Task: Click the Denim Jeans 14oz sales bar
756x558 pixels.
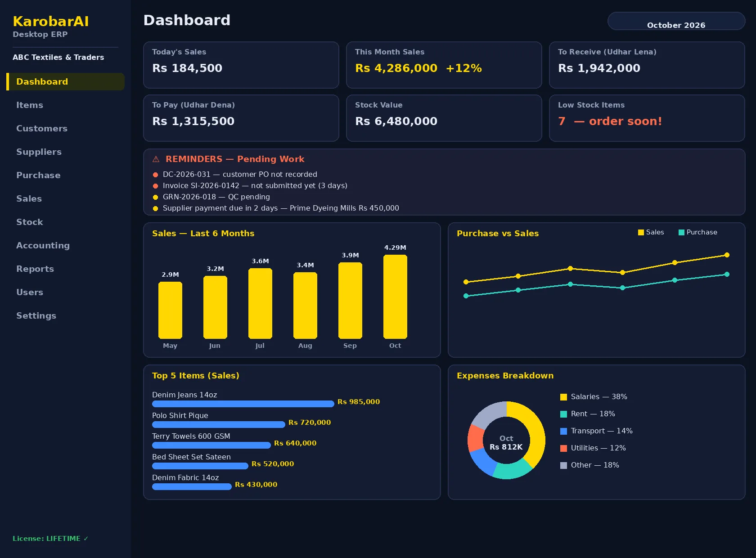Action: pos(243,404)
